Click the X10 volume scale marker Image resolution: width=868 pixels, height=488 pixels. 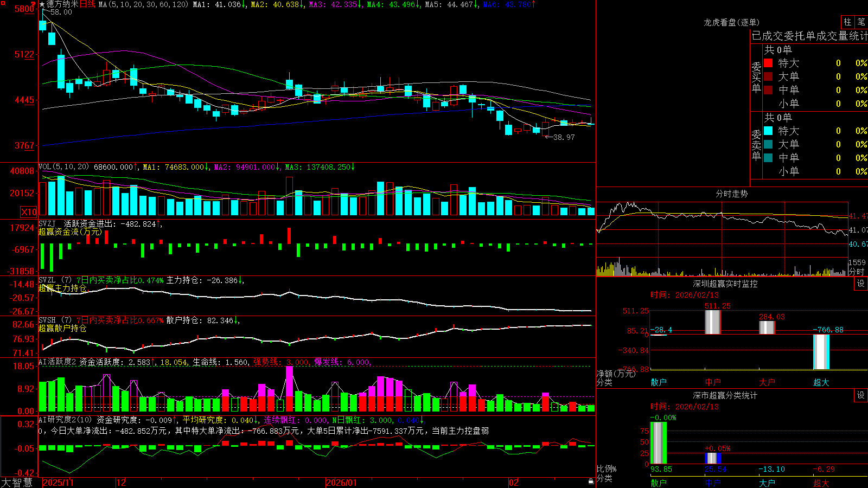(29, 212)
